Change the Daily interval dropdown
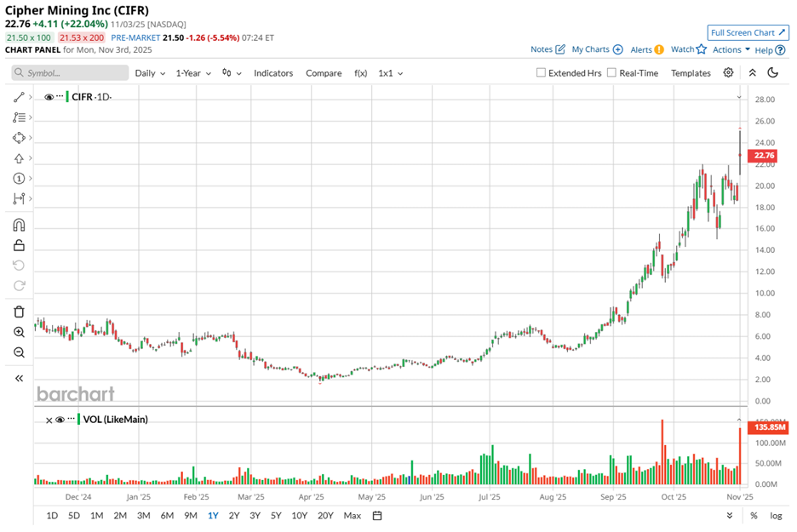Image resolution: width=797 pixels, height=532 pixels. pyautogui.click(x=150, y=73)
